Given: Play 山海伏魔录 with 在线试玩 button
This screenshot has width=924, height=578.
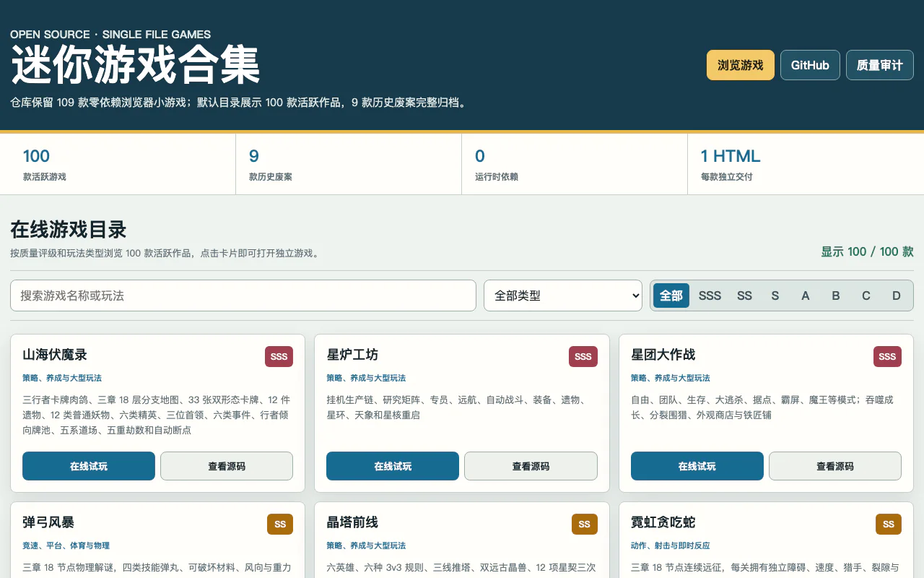Looking at the screenshot, I should pyautogui.click(x=89, y=466).
